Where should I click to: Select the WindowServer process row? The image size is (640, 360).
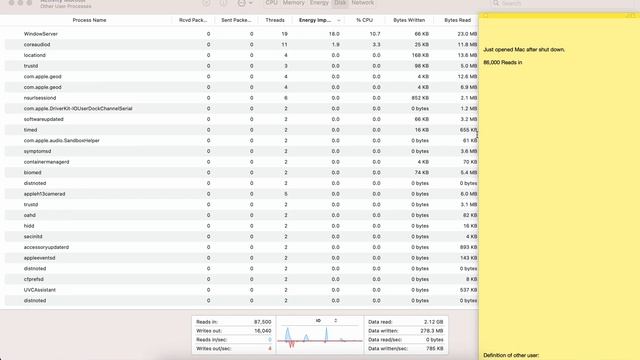click(241, 34)
